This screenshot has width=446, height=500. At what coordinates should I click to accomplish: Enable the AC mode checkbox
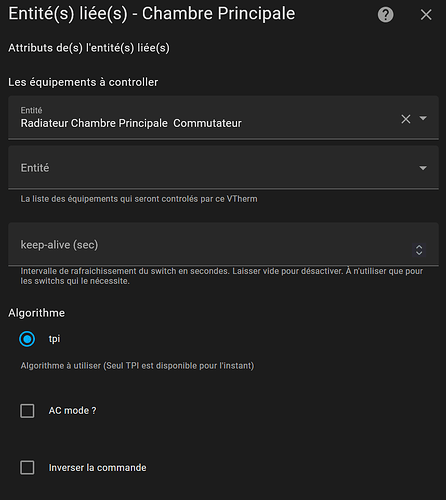(x=27, y=411)
